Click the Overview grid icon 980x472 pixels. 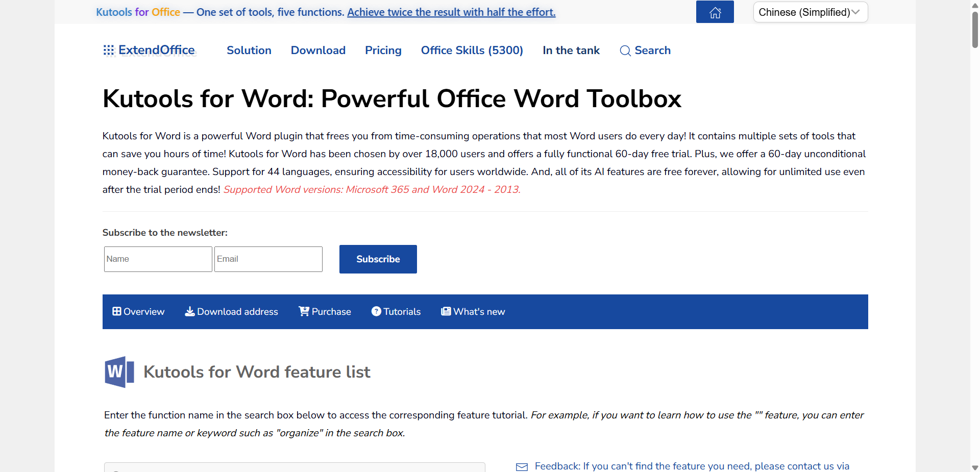coord(117,311)
